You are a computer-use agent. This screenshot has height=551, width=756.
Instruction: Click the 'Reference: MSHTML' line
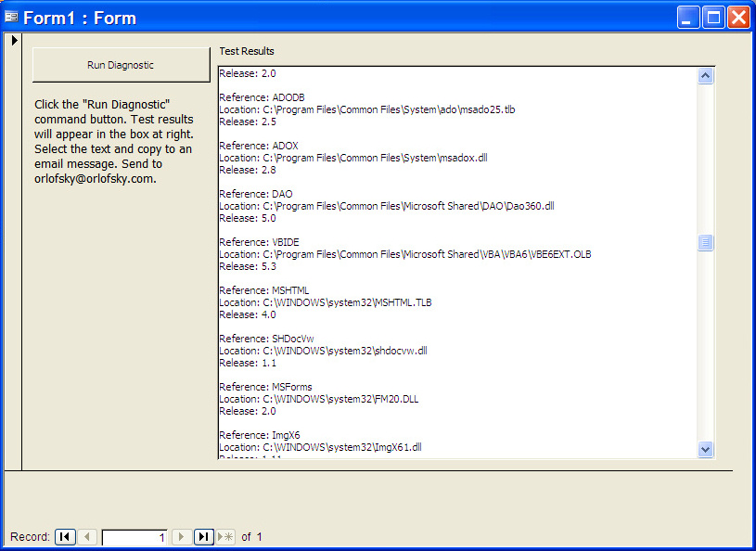coord(264,290)
